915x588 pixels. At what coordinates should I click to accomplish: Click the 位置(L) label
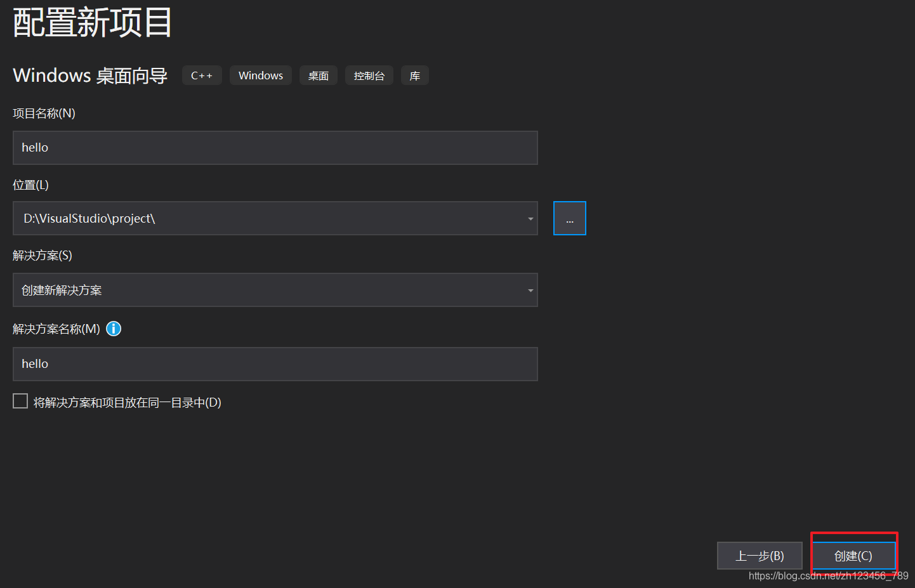[31, 185]
